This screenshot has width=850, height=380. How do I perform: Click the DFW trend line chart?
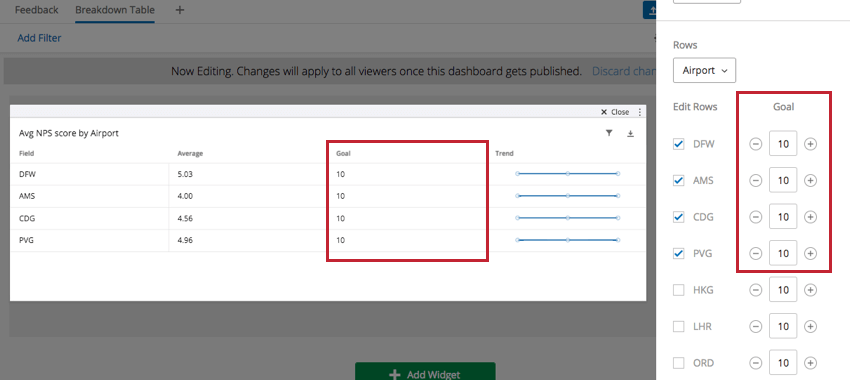[x=568, y=174]
